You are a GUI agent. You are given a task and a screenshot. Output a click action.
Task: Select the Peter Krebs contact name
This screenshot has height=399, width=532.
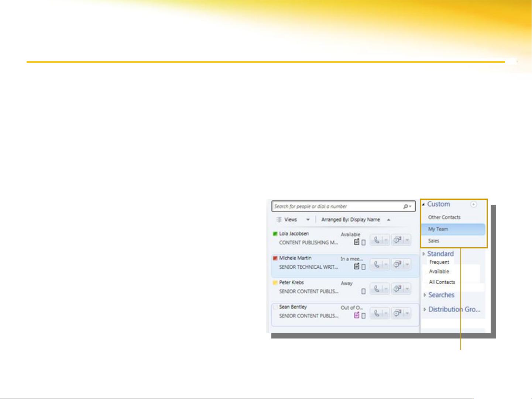coord(291,282)
